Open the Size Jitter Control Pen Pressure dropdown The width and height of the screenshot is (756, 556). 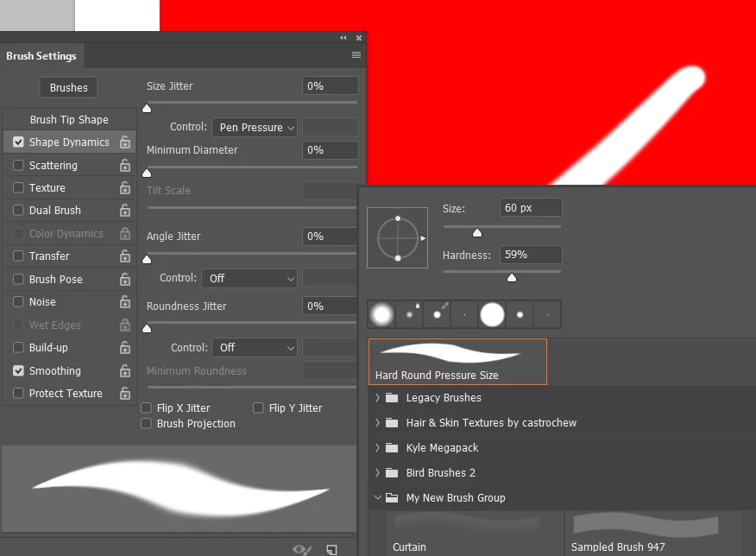click(255, 127)
